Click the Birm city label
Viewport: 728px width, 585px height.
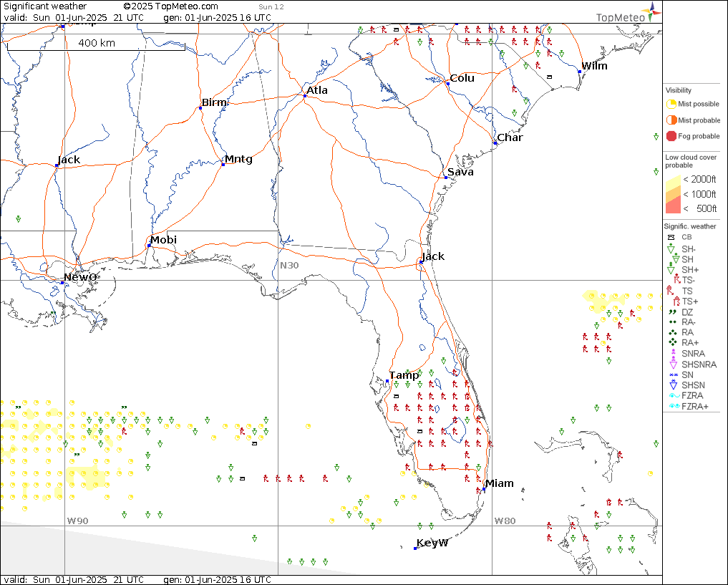[x=214, y=102]
